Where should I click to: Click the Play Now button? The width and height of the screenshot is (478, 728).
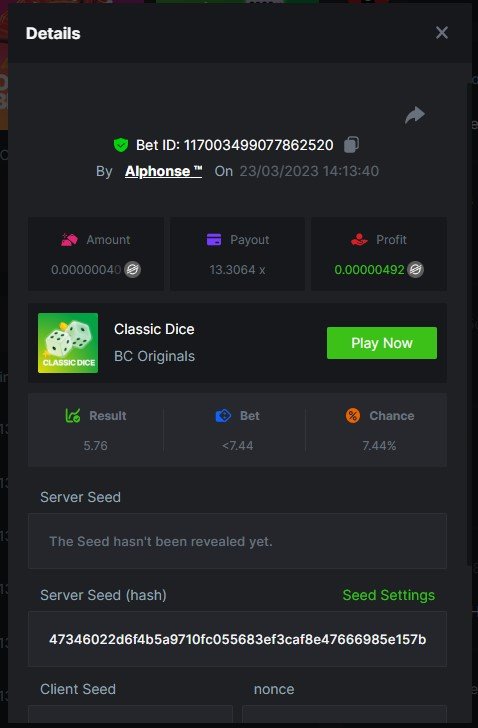coord(381,343)
